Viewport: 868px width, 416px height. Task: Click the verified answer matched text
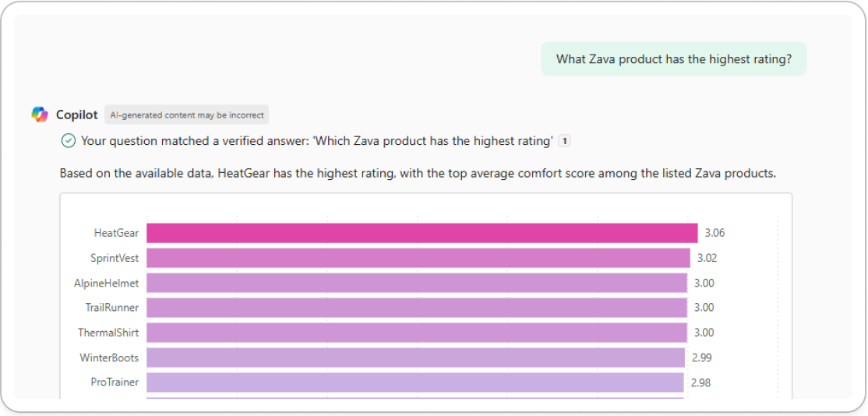coord(316,141)
